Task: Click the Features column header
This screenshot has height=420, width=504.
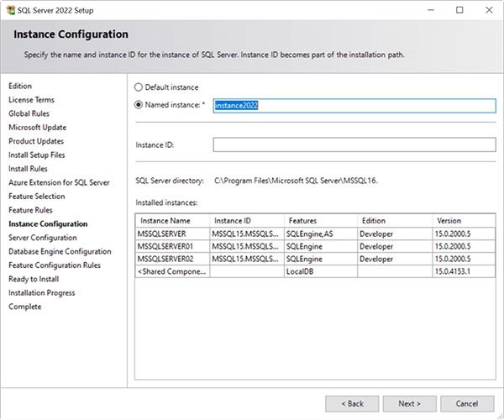Action: [321, 221]
